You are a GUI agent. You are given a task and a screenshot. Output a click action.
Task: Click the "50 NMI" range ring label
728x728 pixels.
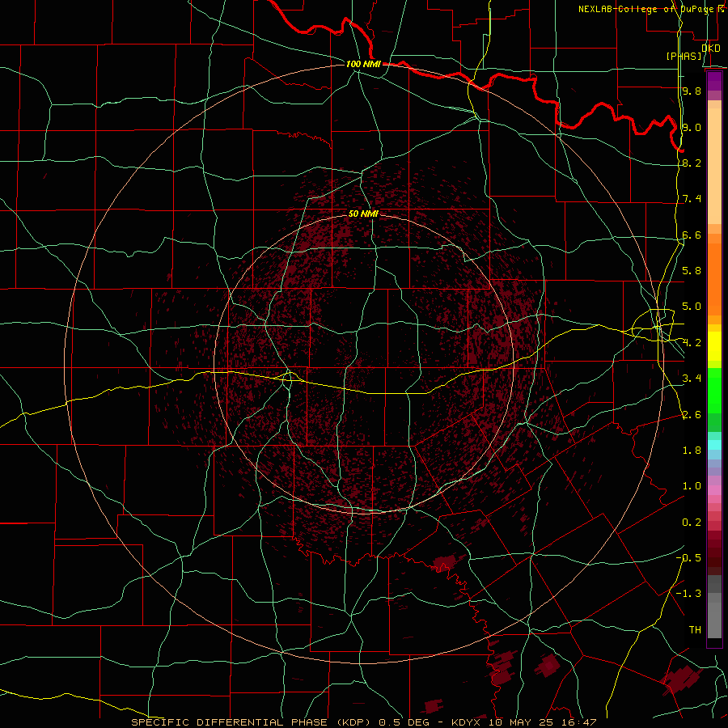(363, 214)
